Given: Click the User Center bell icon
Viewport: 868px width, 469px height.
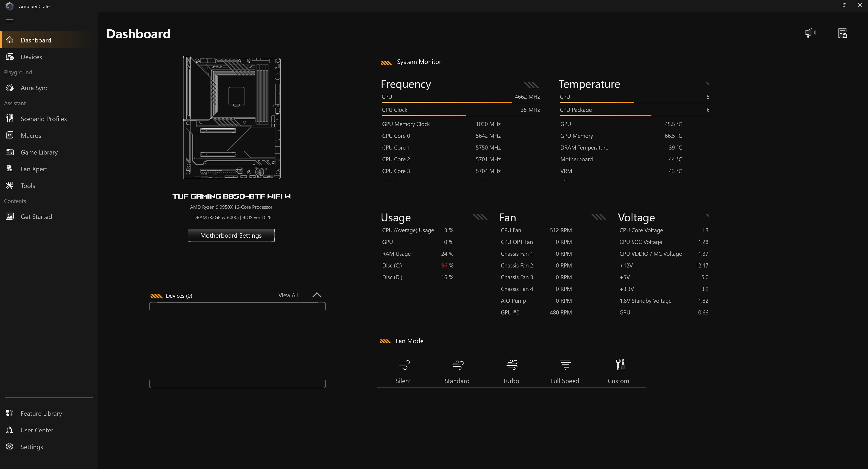Looking at the screenshot, I should (x=9, y=430).
